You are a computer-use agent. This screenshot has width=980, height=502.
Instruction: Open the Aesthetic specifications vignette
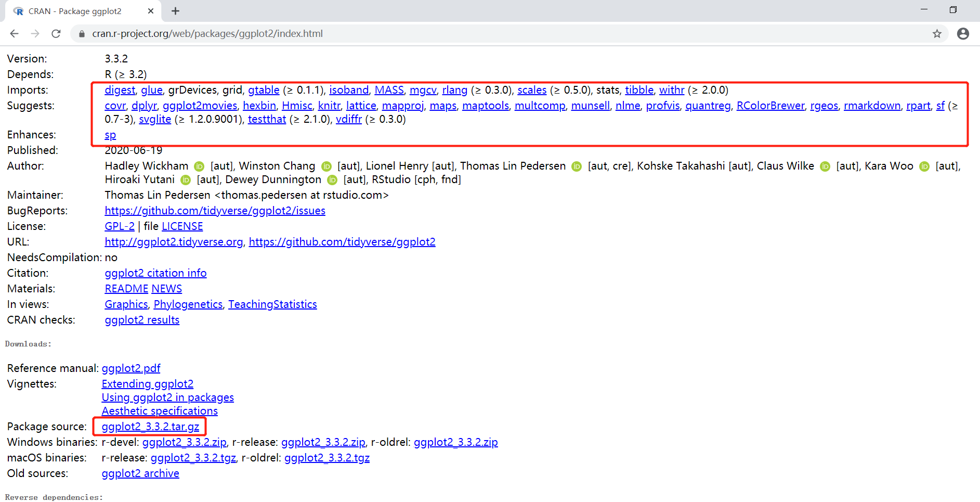160,411
